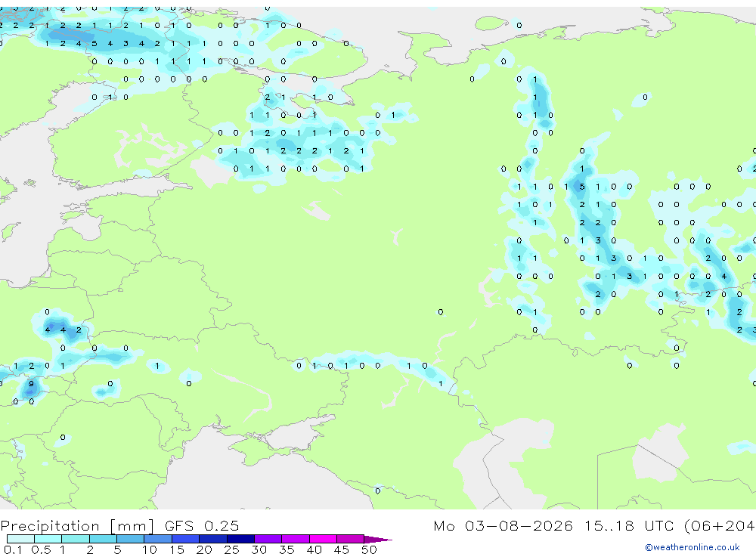Screen dimensions: 756x554
Task: Click the '9' precipitation value on the map
Action: point(31,384)
